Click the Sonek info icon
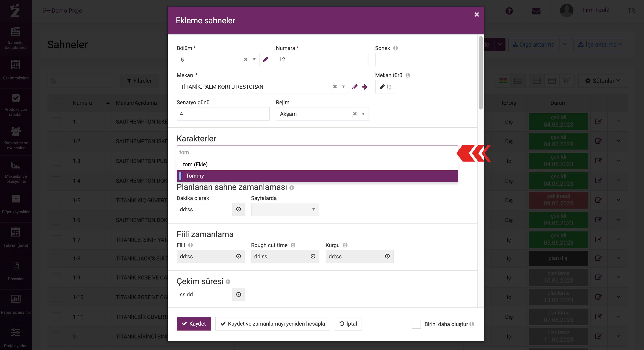The height and width of the screenshot is (350, 644). pos(395,48)
